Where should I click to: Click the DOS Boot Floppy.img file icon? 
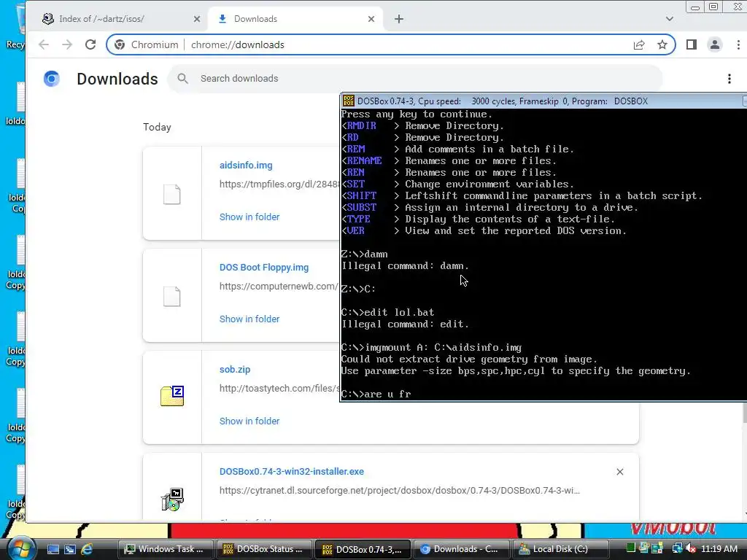coord(172,297)
